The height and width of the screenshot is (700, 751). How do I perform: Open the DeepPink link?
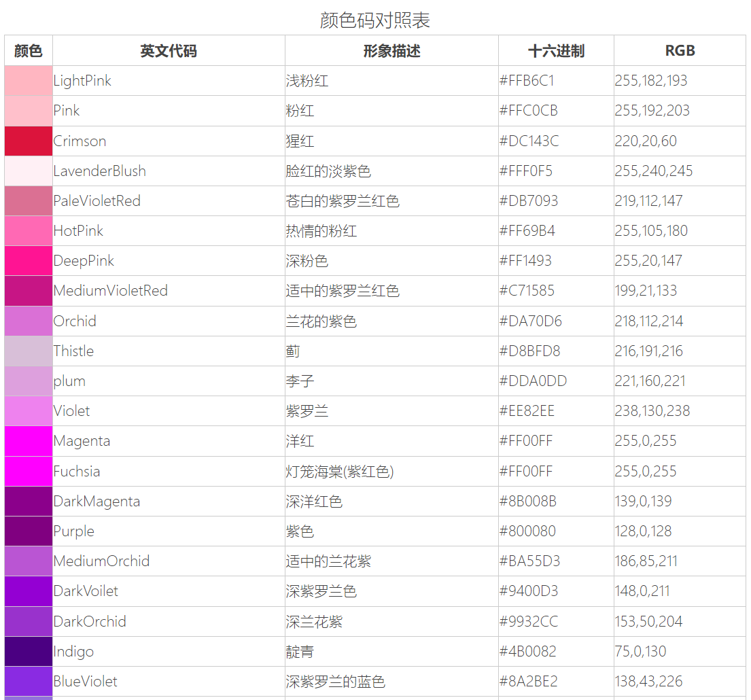(84, 261)
